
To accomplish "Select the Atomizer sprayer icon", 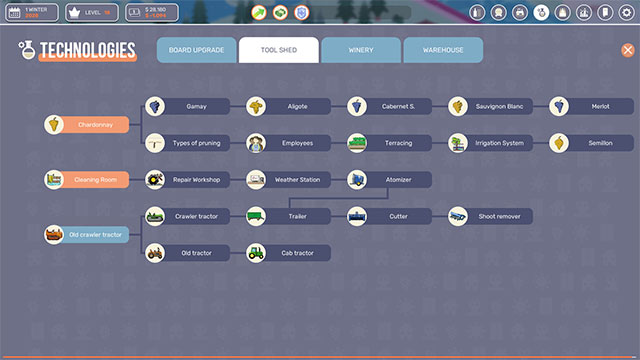I will [x=357, y=180].
